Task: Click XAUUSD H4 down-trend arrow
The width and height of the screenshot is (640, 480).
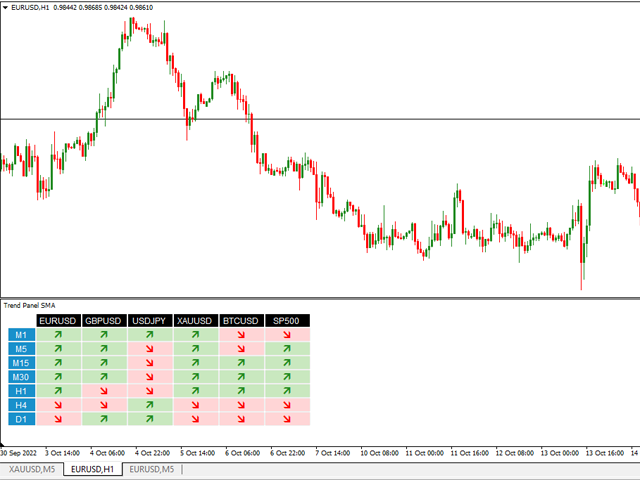Action: point(196,405)
